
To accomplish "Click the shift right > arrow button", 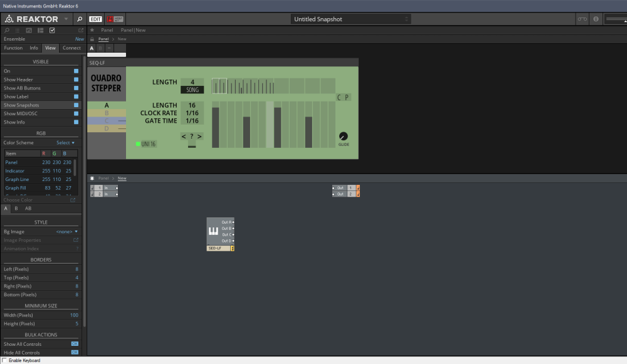I will 199,137.
